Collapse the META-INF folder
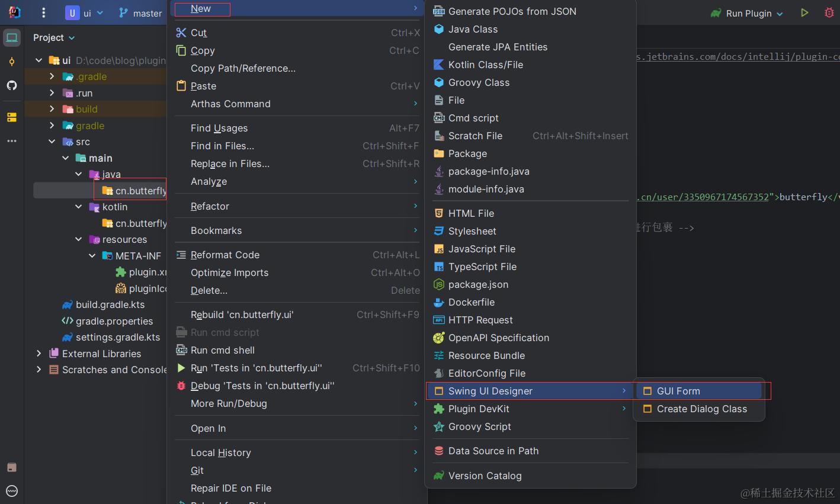Viewport: 840px width, 504px height. [x=92, y=256]
